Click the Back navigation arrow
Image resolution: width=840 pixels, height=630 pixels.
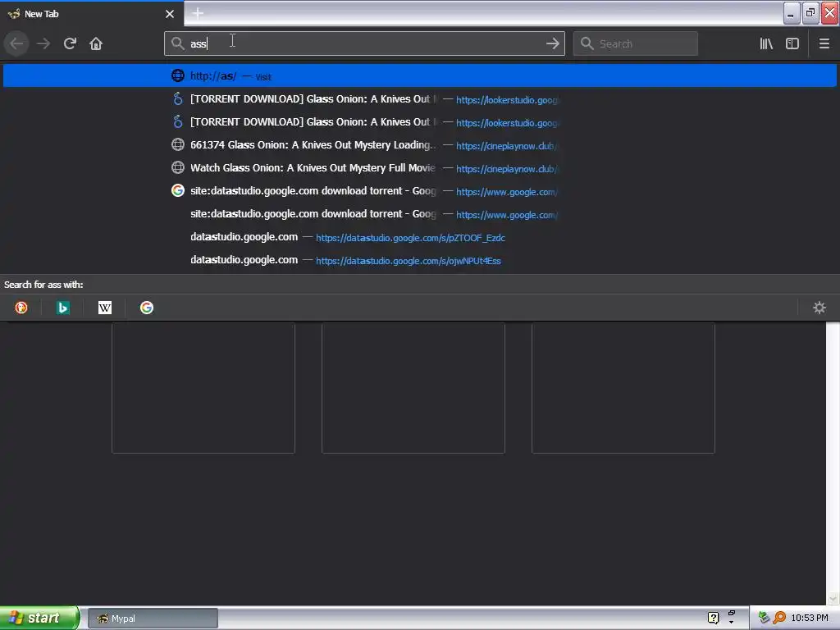coord(16,43)
